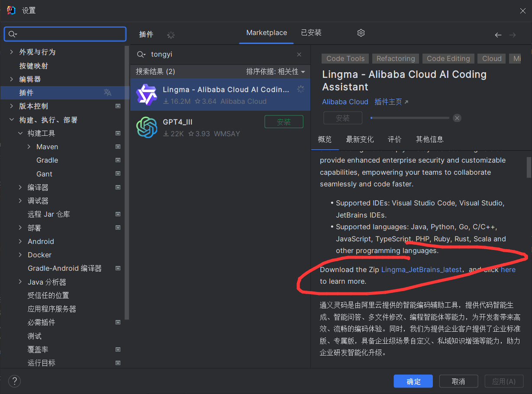The width and height of the screenshot is (532, 394).
Task: Click project-level icon beside 编译器
Action: [x=118, y=187]
